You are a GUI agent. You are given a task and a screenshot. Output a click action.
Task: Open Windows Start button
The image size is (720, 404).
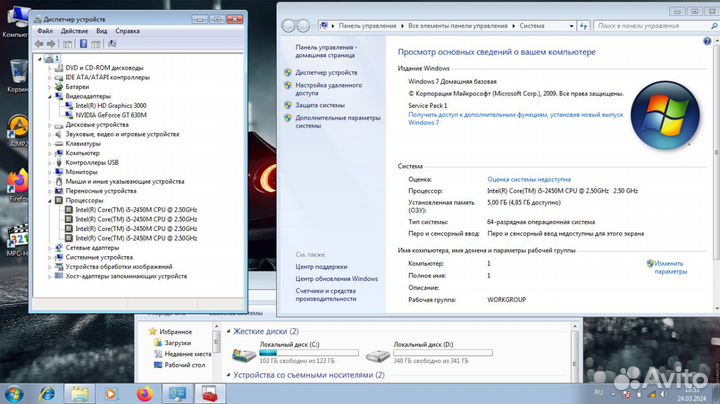pos(13,394)
